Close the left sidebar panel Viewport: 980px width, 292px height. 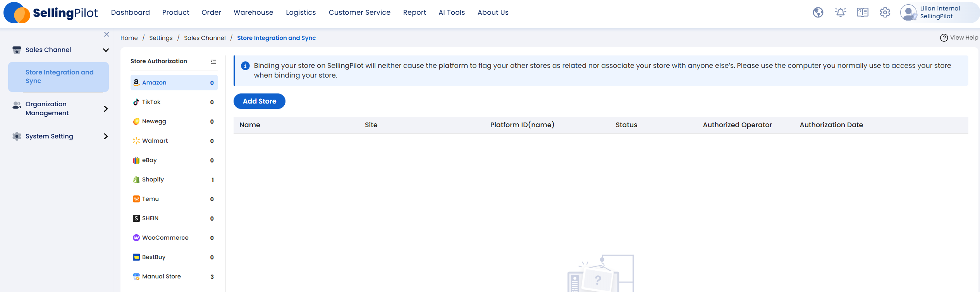click(x=107, y=35)
